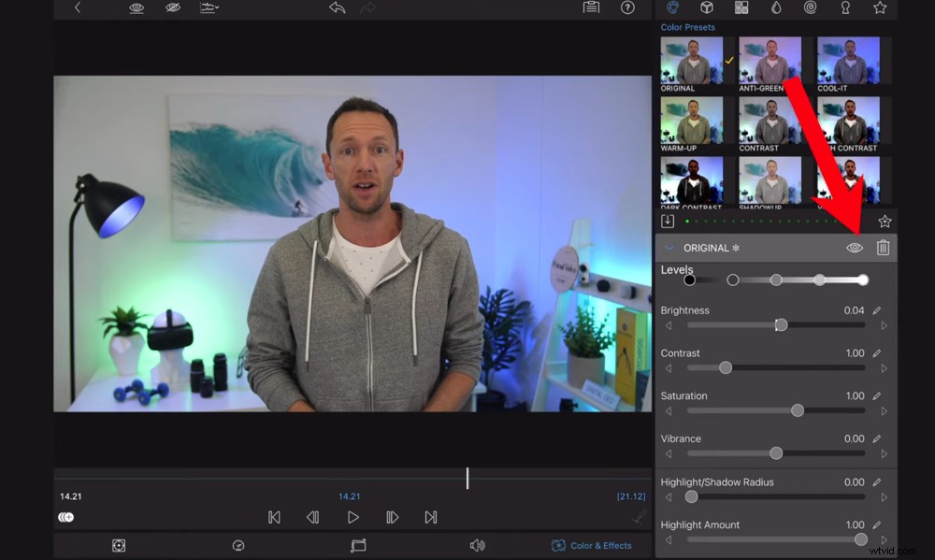Select the grid mosaic tab in the effects panel
935x560 pixels.
(x=741, y=7)
